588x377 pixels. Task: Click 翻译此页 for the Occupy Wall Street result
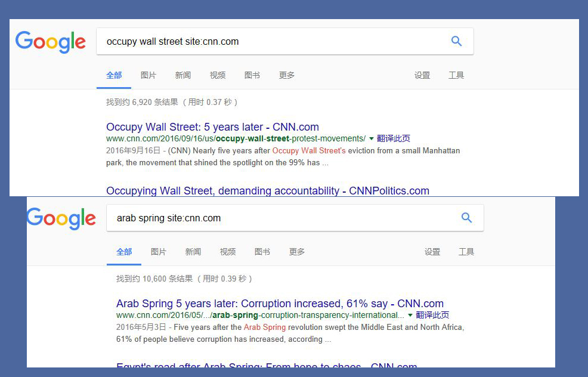394,138
